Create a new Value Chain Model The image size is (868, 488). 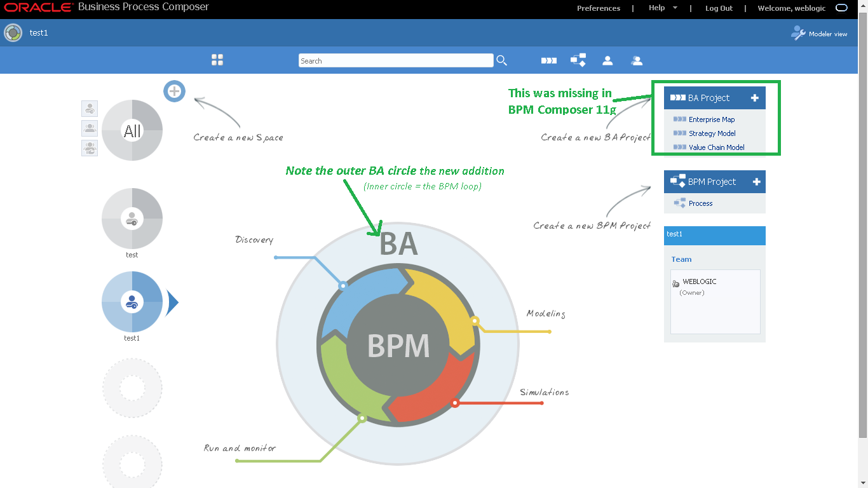[x=717, y=147]
